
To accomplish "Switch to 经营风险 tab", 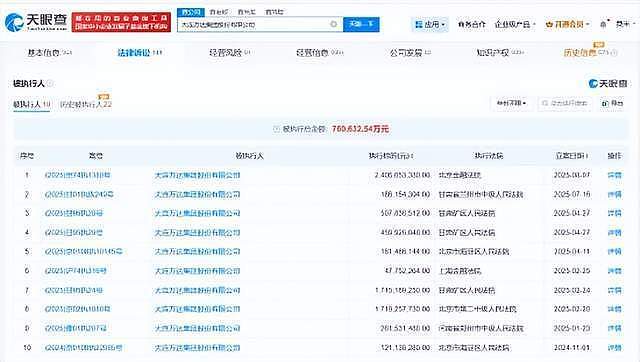I will (229, 53).
